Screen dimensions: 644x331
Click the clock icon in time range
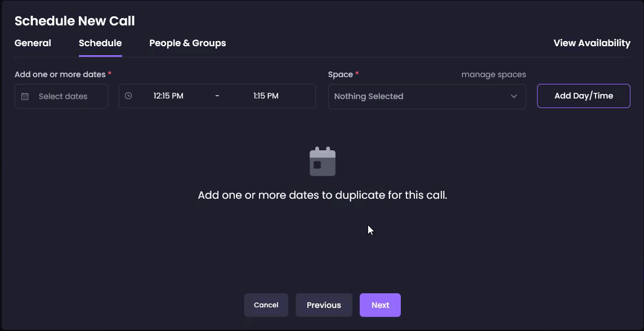tap(128, 96)
